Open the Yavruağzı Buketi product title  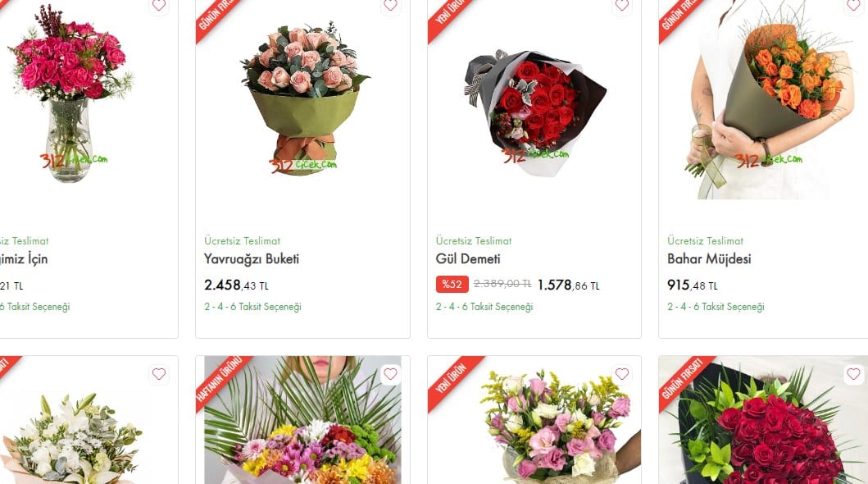click(x=252, y=259)
